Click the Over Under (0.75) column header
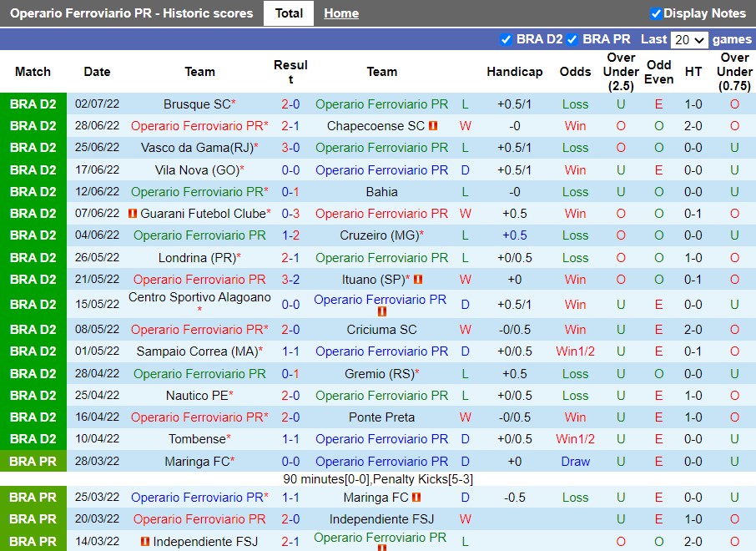 coord(734,72)
